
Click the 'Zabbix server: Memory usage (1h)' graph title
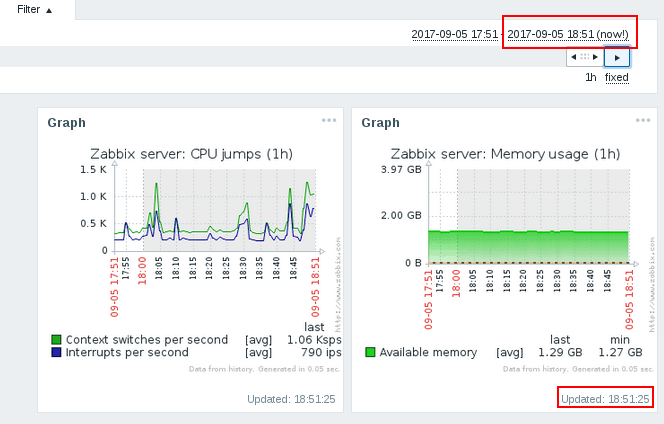pos(506,154)
